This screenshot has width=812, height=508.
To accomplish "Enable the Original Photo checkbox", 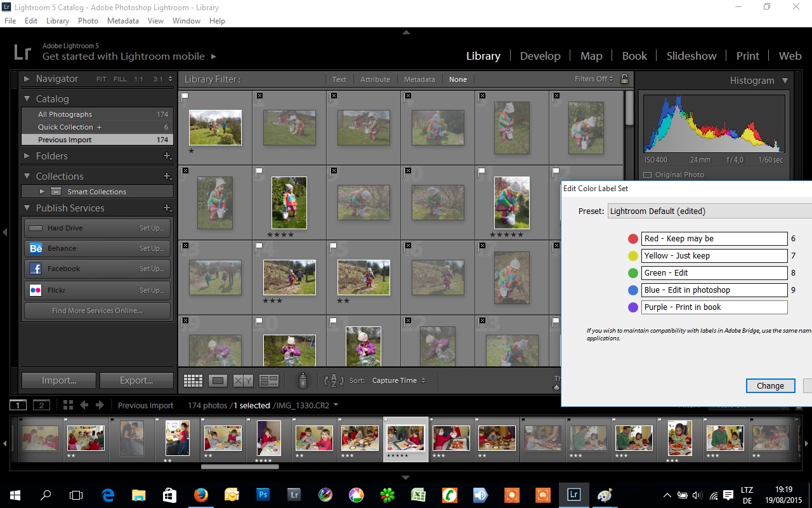I will 648,175.
